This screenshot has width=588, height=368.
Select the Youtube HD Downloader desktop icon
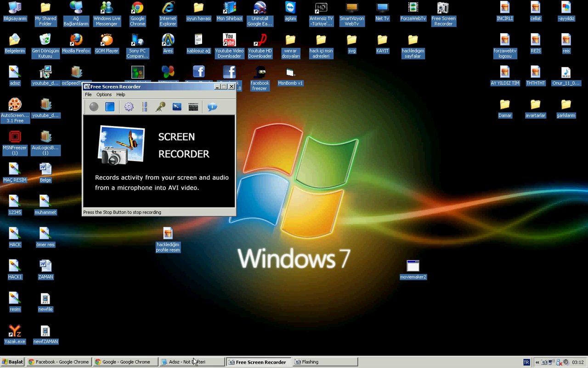click(260, 46)
